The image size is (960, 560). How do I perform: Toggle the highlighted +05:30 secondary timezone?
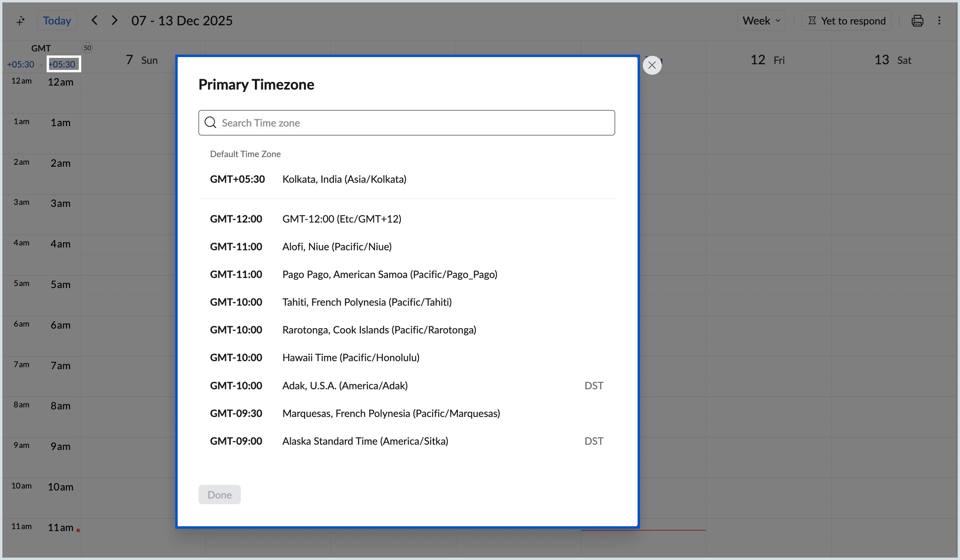63,64
